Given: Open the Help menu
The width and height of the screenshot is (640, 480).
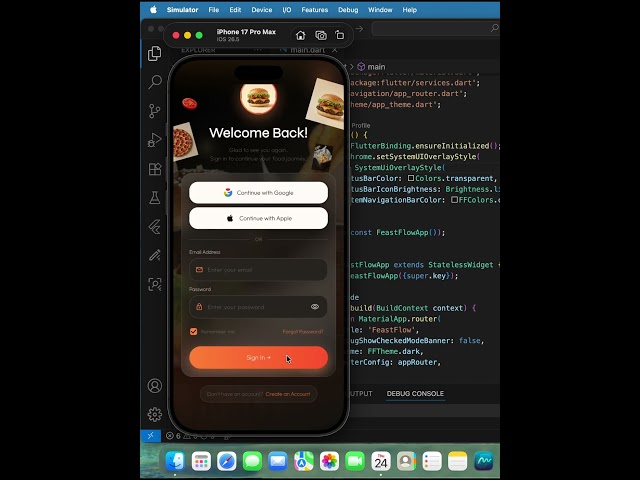Looking at the screenshot, I should click(409, 10).
